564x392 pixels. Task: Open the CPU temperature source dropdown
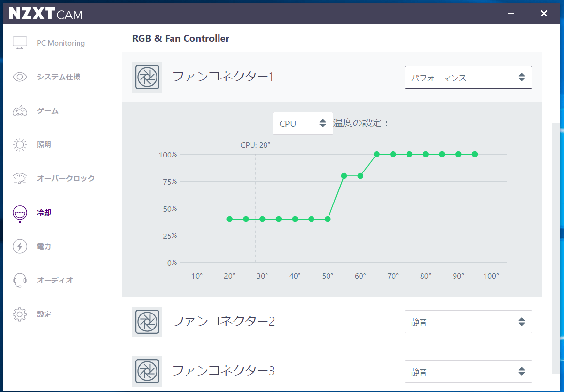(x=303, y=124)
